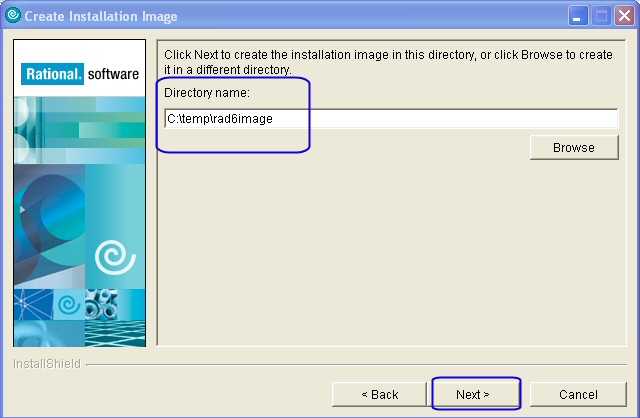Click the Rational software logo
The height and width of the screenshot is (418, 640).
click(x=80, y=74)
